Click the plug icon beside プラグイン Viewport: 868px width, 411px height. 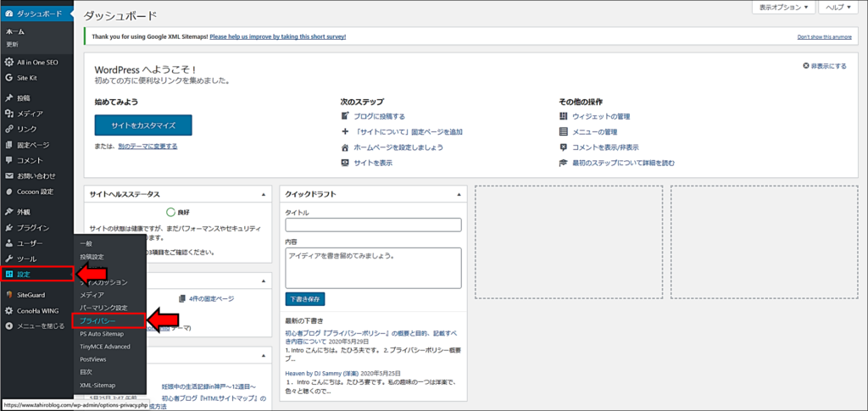coord(8,227)
